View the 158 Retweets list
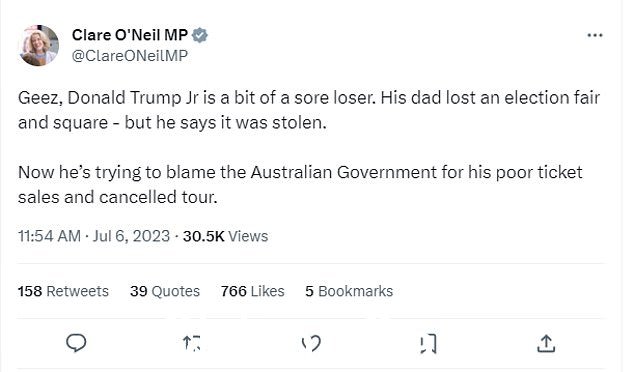The image size is (634, 372). point(63,291)
